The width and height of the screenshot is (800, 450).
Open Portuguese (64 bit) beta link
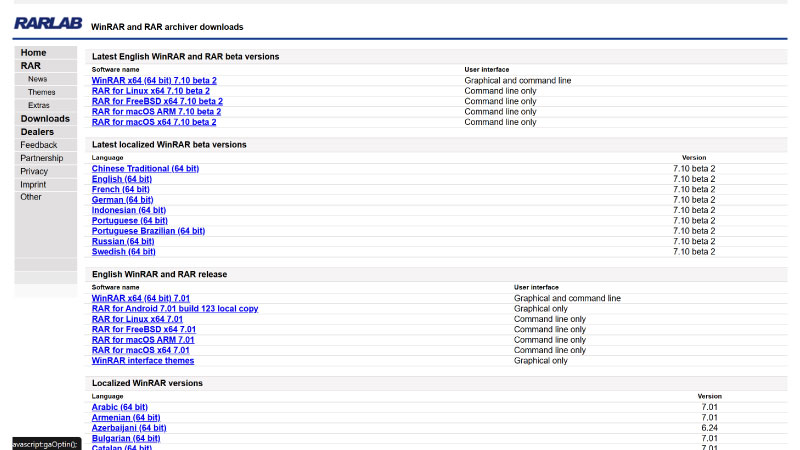(x=130, y=220)
